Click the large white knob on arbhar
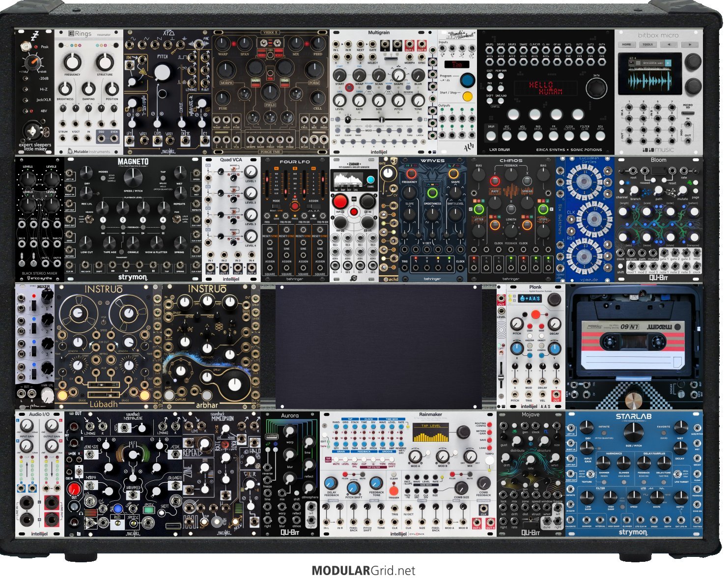Viewport: 728px width, 581px height. click(x=235, y=384)
